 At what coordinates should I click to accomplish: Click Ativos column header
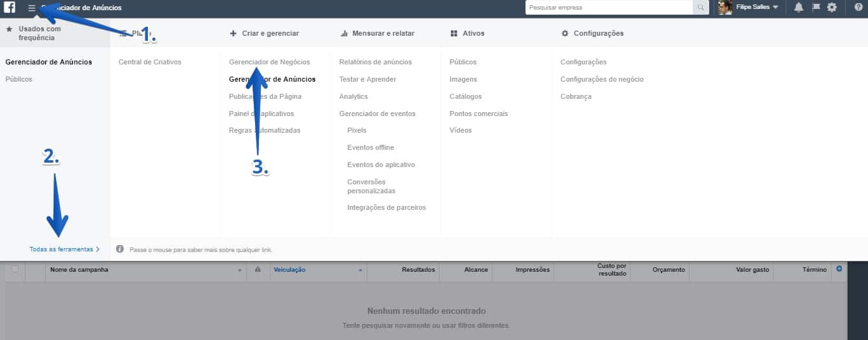(467, 33)
